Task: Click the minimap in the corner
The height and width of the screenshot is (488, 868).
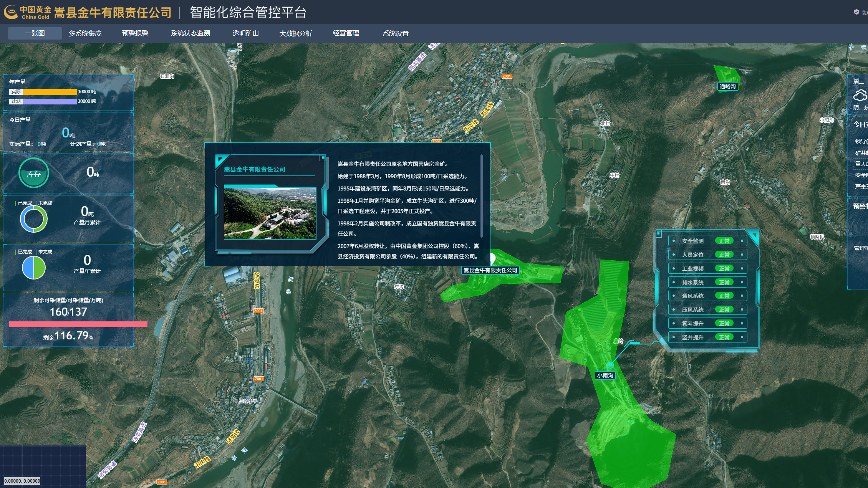Action: pos(43,466)
